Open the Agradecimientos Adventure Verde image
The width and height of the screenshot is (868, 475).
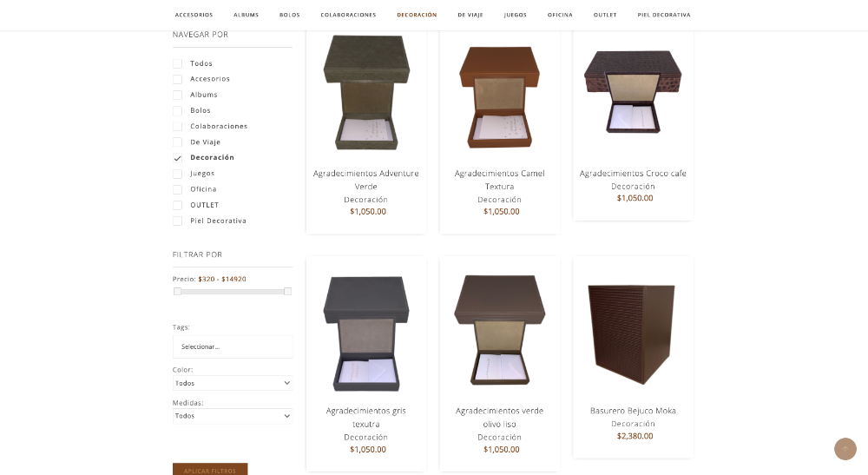click(365, 92)
